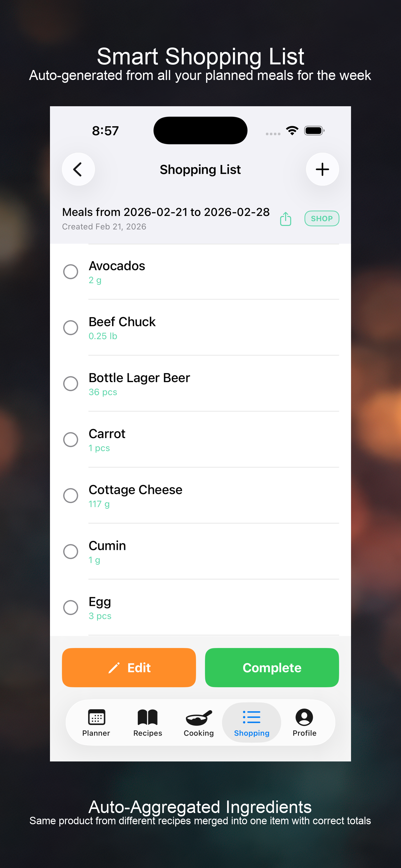Mark Beef Chuck as bought
Viewport: 401px width, 868px height.
click(71, 327)
